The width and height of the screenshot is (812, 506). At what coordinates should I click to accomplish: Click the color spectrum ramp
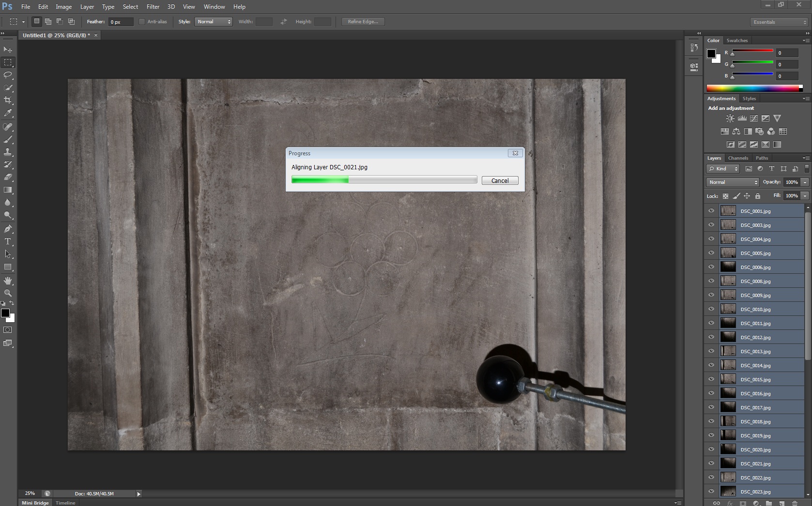coord(753,88)
